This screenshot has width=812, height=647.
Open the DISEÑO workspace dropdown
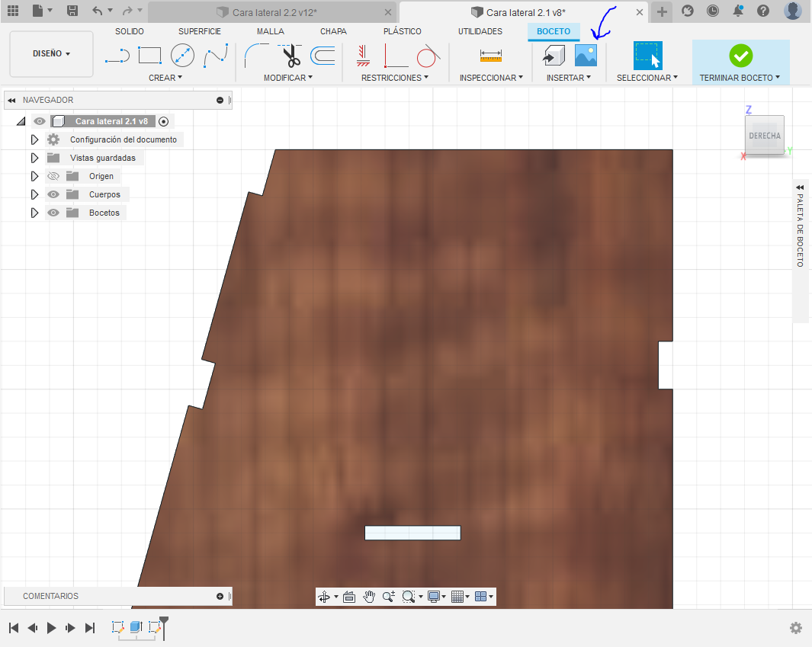[x=51, y=54]
